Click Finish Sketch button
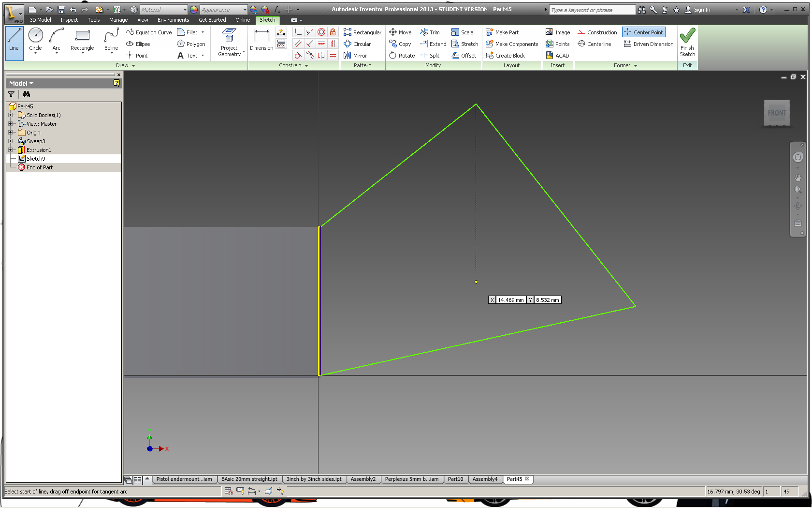812x508 pixels. (687, 43)
